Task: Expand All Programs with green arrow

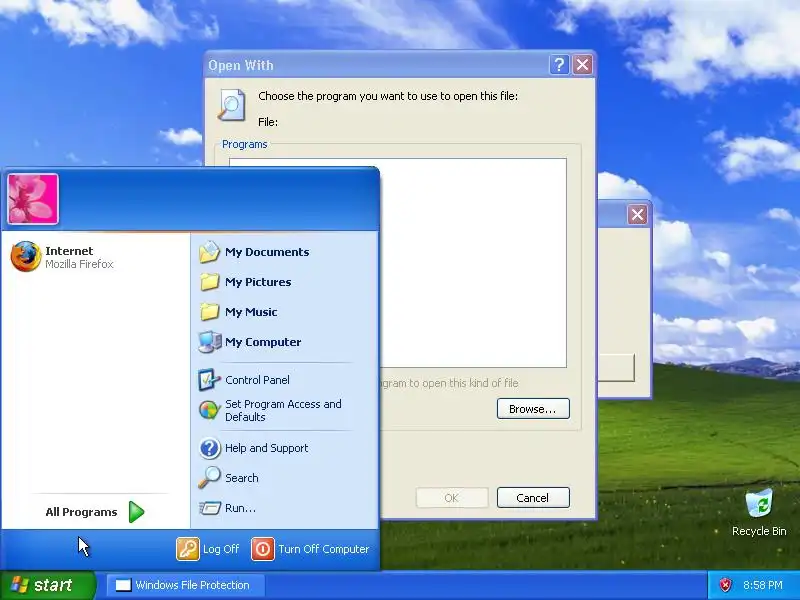Action: coord(137,512)
